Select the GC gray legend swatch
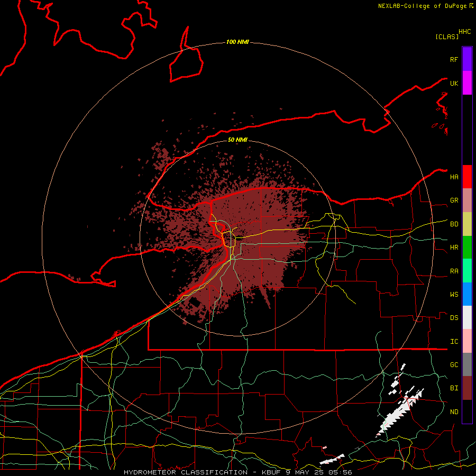This screenshot has width=476, height=476. (467, 364)
